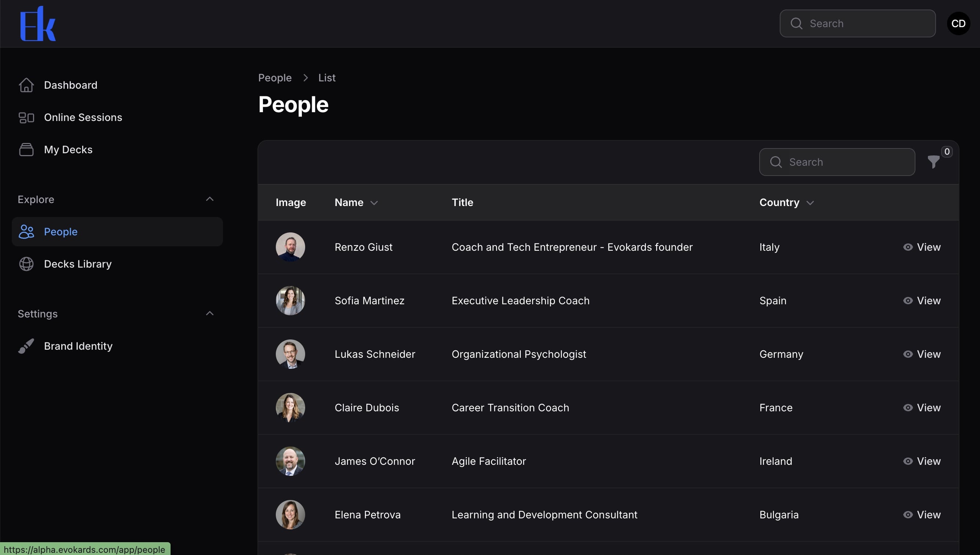Click the People breadcrumb link
This screenshot has height=555, width=980.
pyautogui.click(x=275, y=78)
